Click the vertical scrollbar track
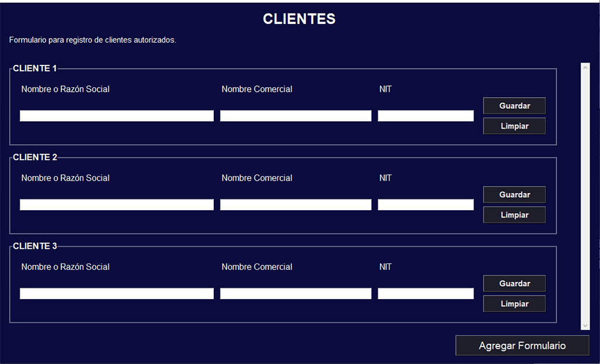 click(x=585, y=196)
